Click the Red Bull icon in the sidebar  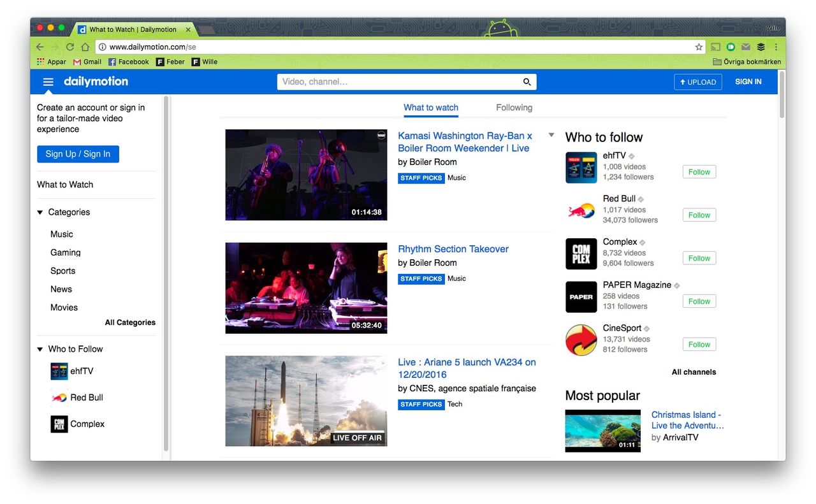(x=59, y=398)
